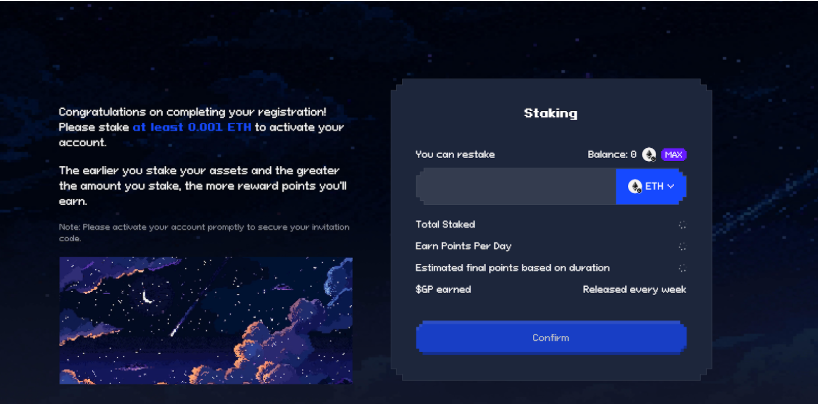Click the '$GP earned' label
Screen dimensions: 819x405
pyautogui.click(x=443, y=290)
